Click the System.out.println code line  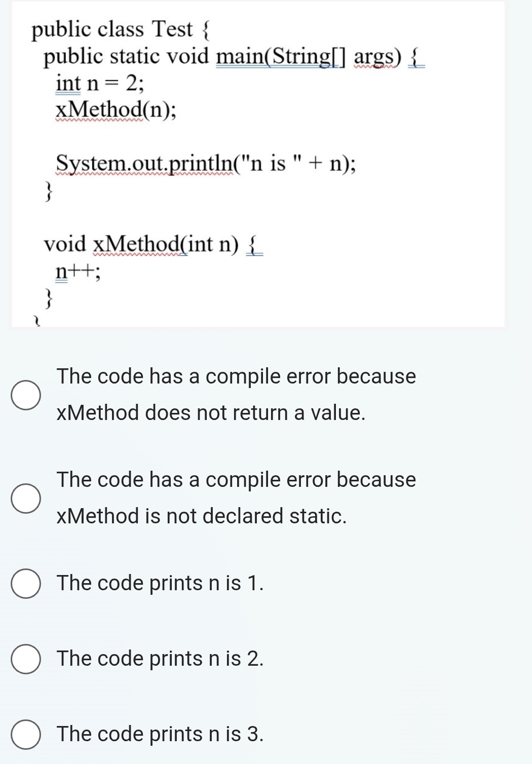(x=205, y=164)
